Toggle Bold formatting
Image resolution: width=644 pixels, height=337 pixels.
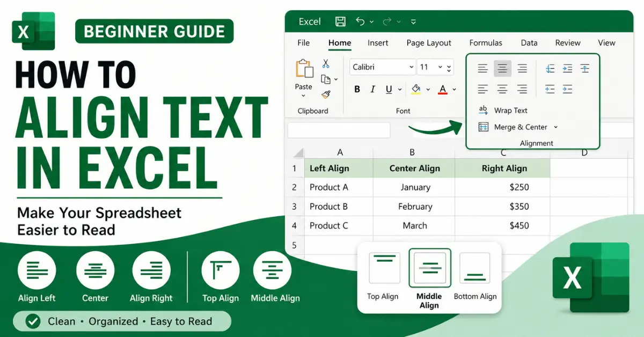click(x=357, y=90)
